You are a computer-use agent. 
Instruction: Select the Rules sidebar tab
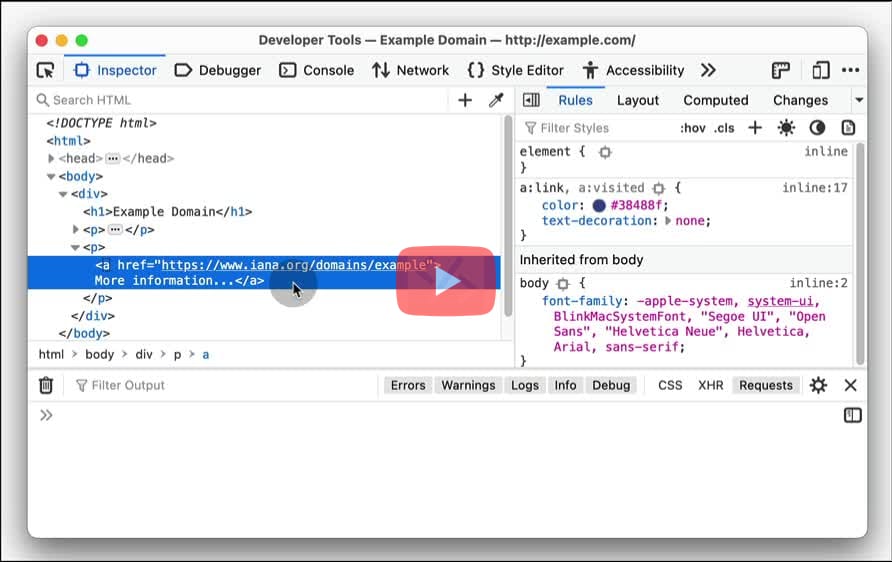point(575,100)
